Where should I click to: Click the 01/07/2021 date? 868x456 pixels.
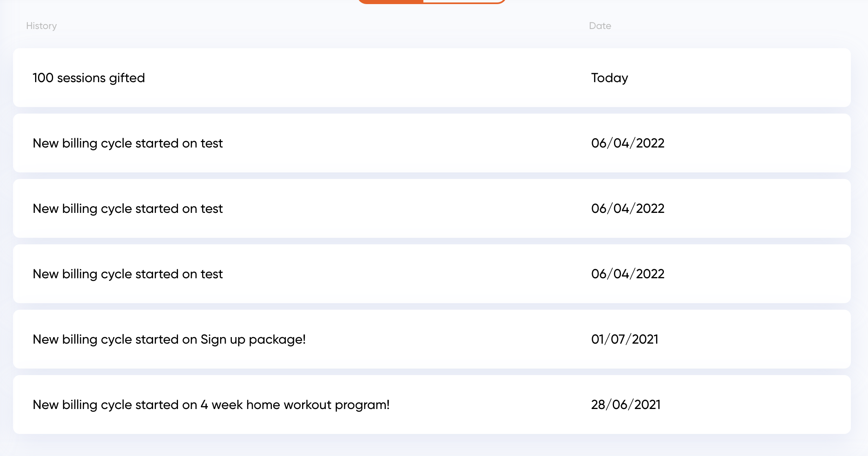pos(625,339)
